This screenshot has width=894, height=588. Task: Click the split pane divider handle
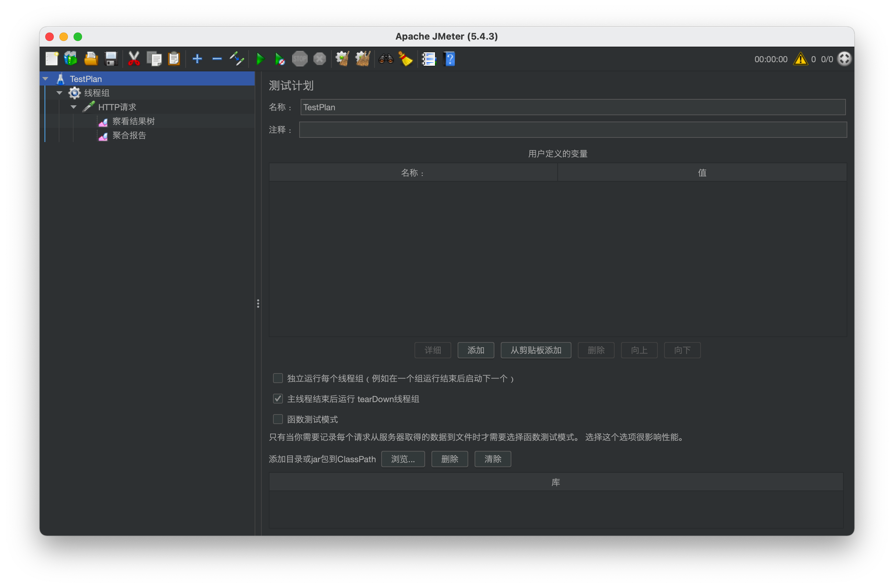(x=258, y=303)
